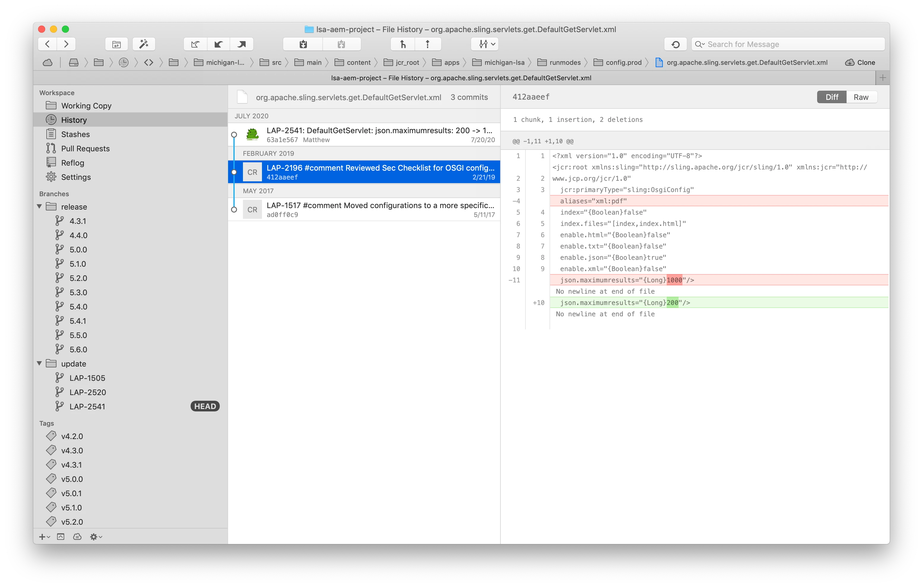Click the Search for Message field
The width and height of the screenshot is (923, 588).
[789, 44]
